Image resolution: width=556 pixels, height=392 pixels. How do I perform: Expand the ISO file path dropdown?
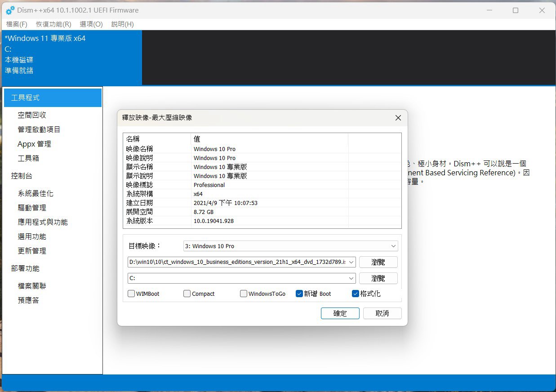tap(351, 262)
